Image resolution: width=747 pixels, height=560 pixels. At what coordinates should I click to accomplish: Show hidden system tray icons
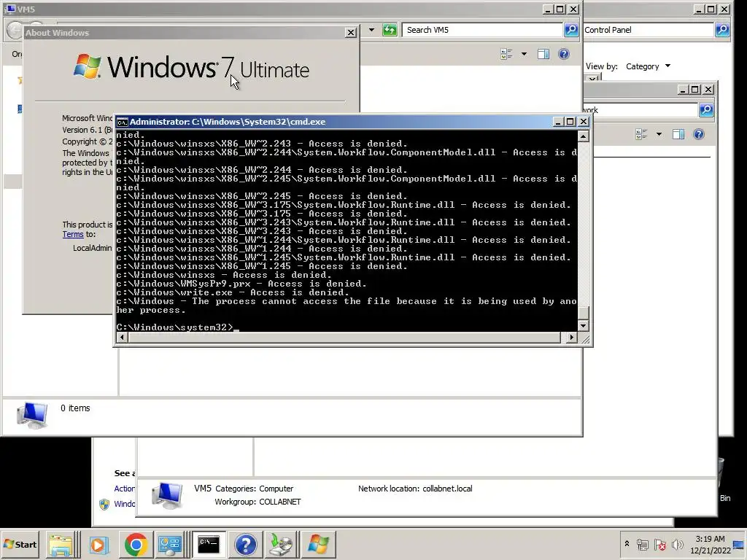pyautogui.click(x=627, y=544)
